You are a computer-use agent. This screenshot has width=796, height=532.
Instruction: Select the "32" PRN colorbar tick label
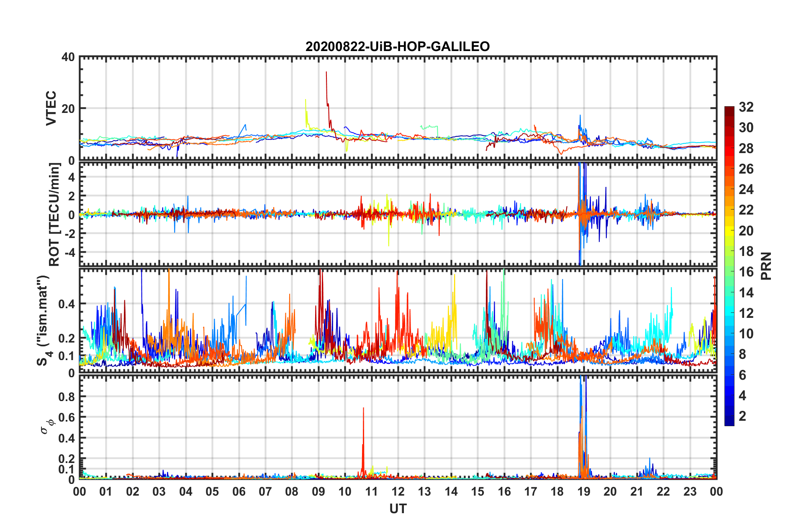tap(746, 107)
